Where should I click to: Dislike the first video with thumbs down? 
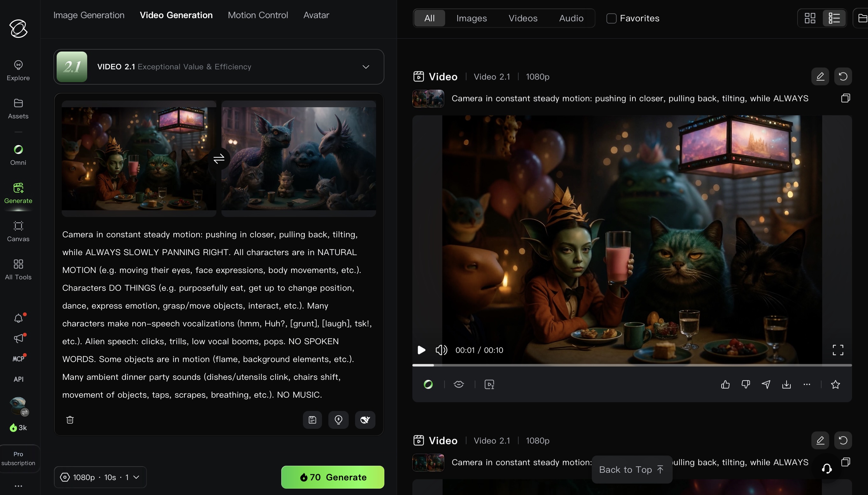tap(745, 385)
